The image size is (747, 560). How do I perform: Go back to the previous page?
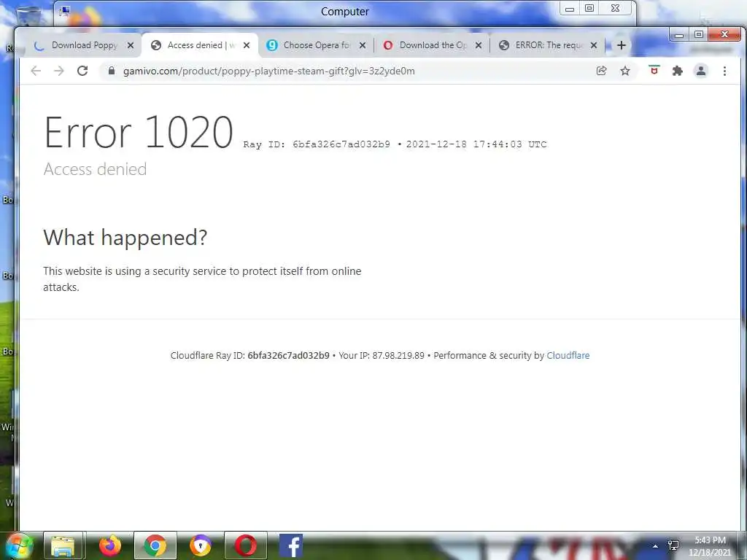[x=36, y=71]
